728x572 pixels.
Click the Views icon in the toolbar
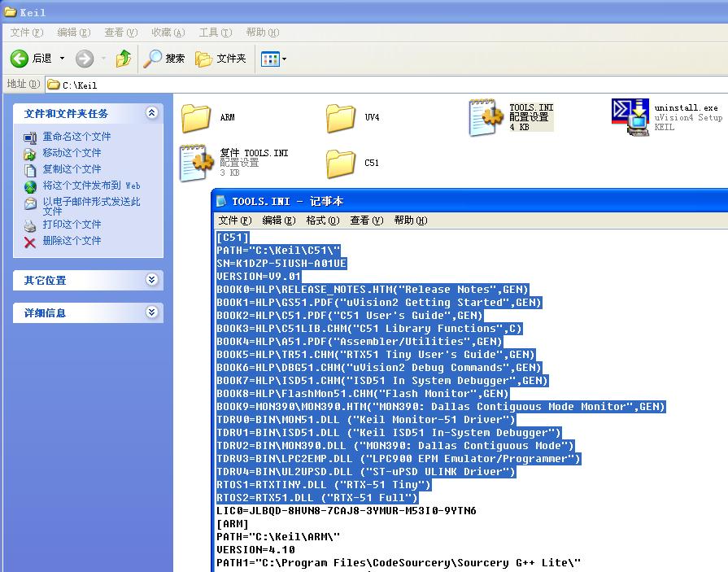tap(270, 59)
